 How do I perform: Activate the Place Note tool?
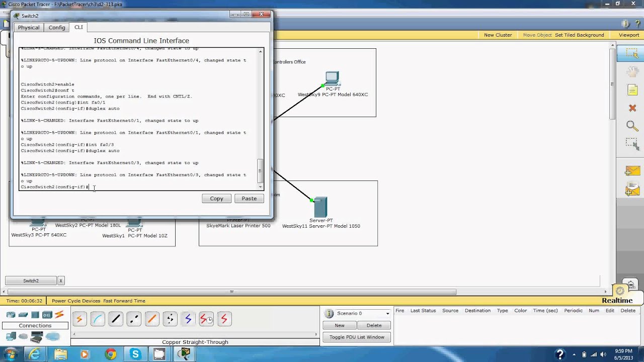[632, 90]
